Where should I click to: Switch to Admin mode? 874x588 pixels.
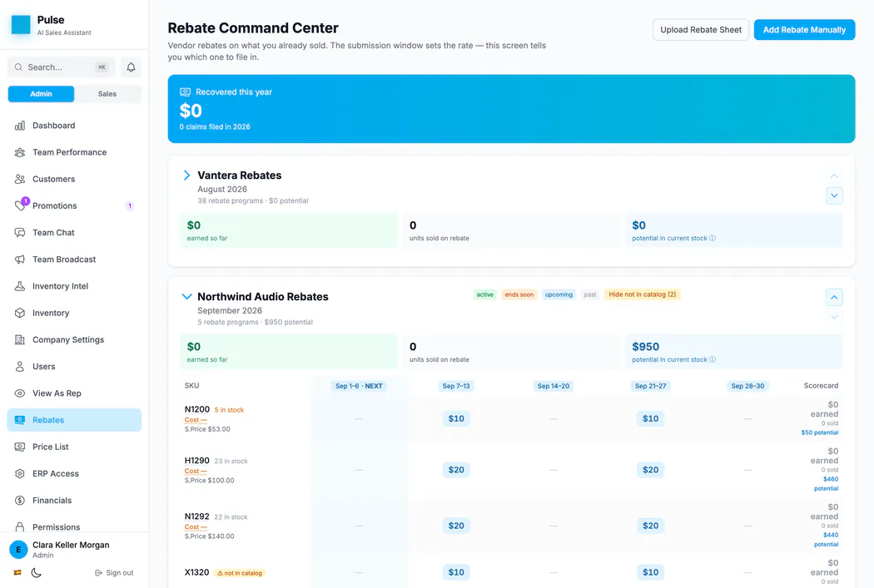41,94
